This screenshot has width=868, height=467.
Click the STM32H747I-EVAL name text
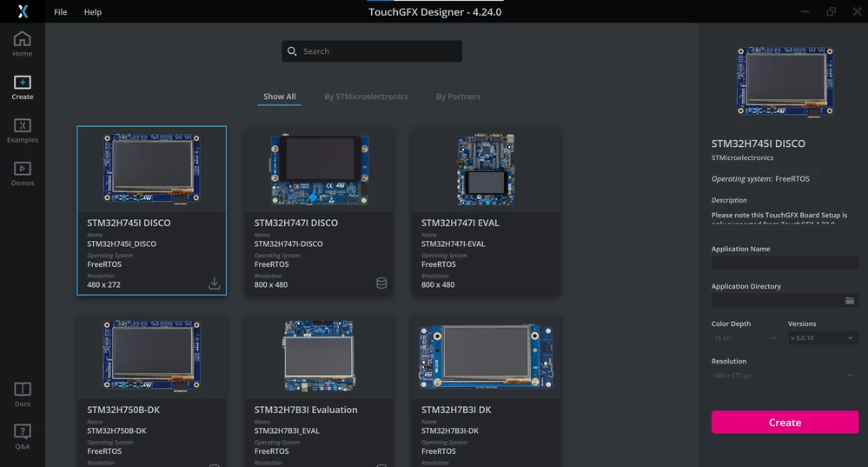coord(453,244)
